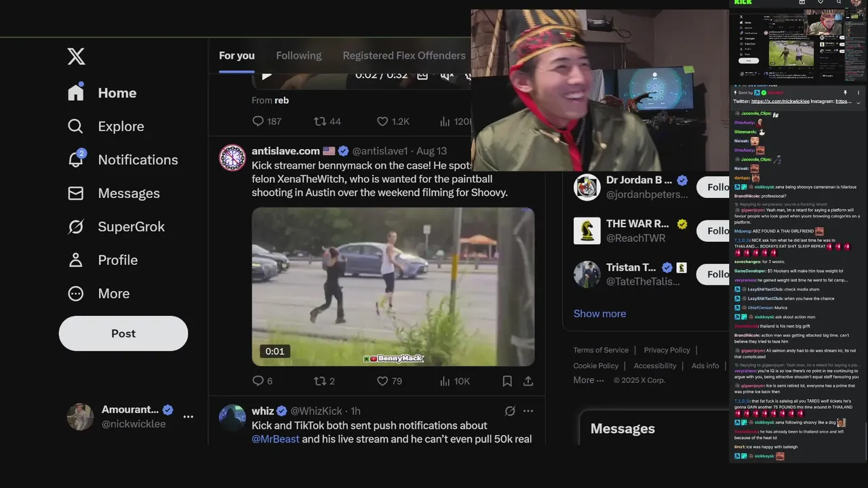Open Dr Jordan B profile picture
868x488 pixels.
point(587,187)
